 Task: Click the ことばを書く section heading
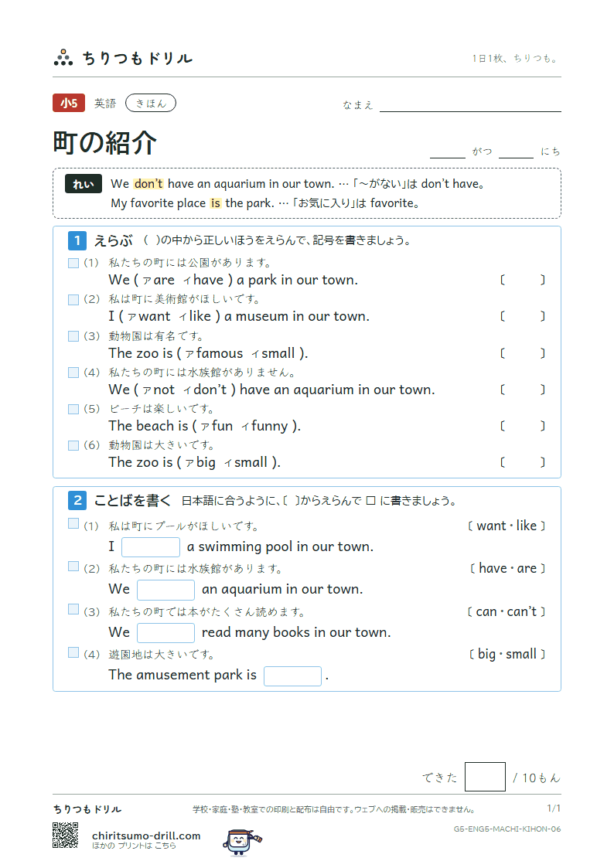tap(132, 500)
